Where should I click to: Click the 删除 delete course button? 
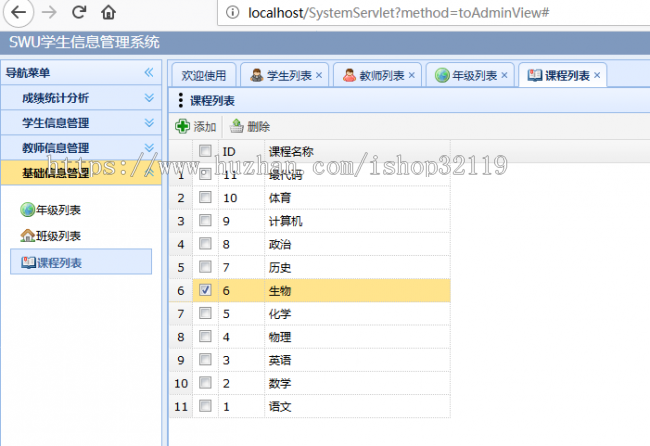point(250,126)
